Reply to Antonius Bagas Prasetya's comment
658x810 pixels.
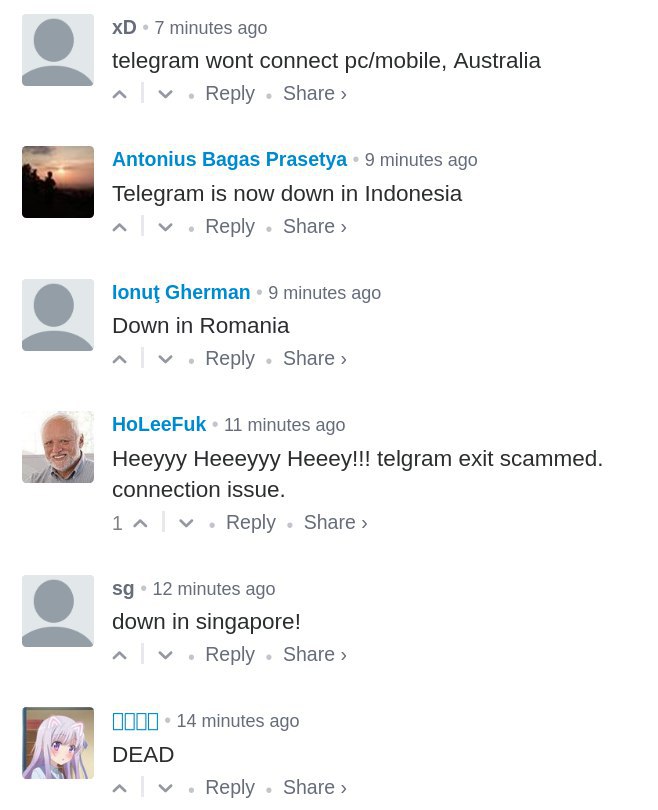point(230,227)
